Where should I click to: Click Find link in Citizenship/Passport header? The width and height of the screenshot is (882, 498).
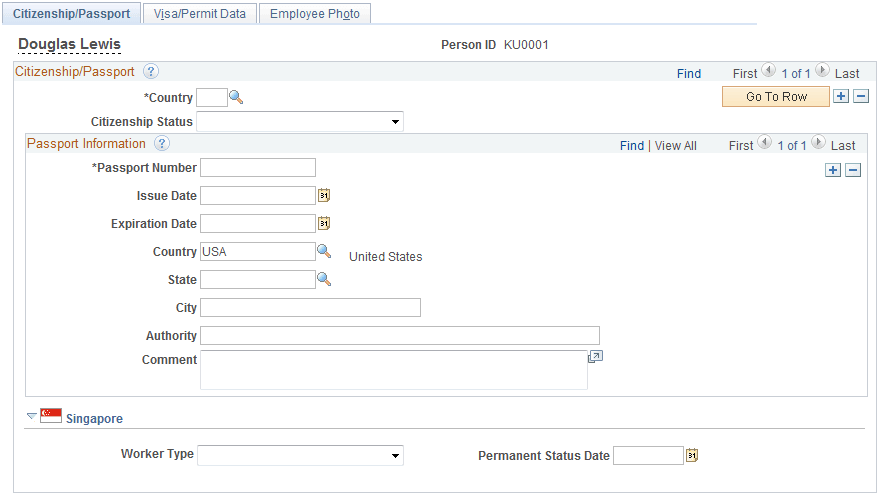pos(689,73)
